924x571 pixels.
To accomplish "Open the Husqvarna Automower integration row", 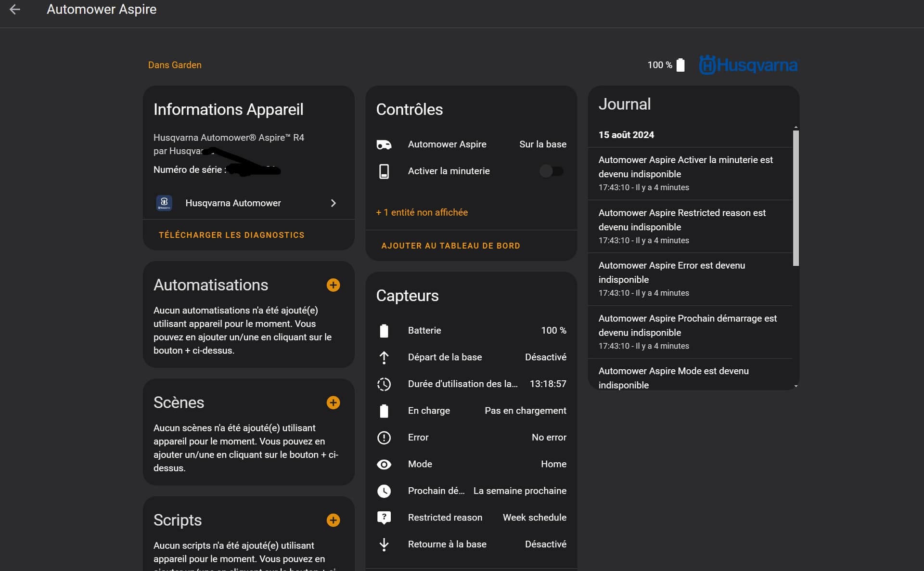I will (248, 203).
